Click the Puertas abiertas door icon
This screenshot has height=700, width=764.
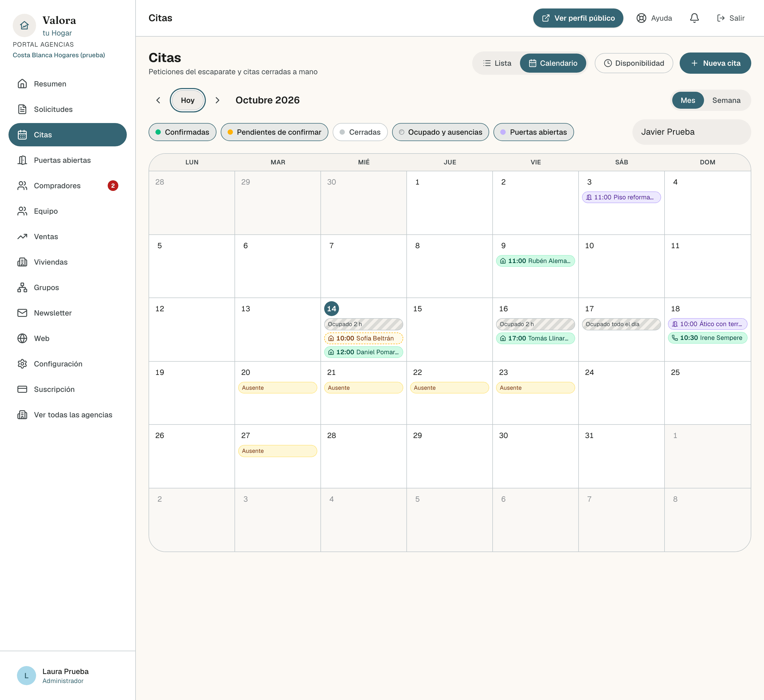pyautogui.click(x=22, y=160)
